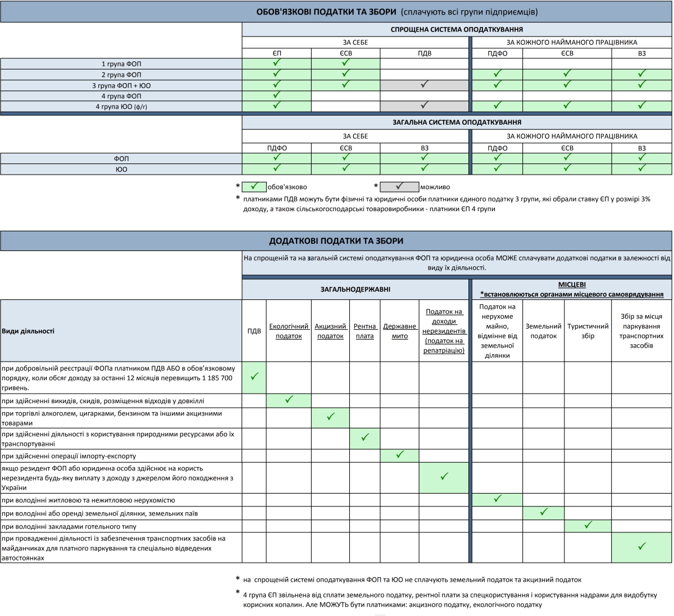Select the "ЗАГАЛЬНОДЕРЖАВНІ" section header
This screenshot has width=674, height=616.
(x=355, y=290)
